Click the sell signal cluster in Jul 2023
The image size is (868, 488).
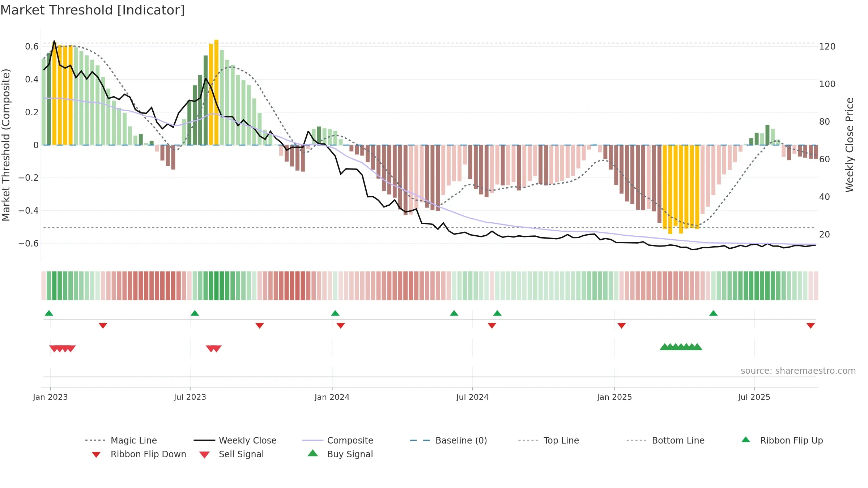point(214,349)
